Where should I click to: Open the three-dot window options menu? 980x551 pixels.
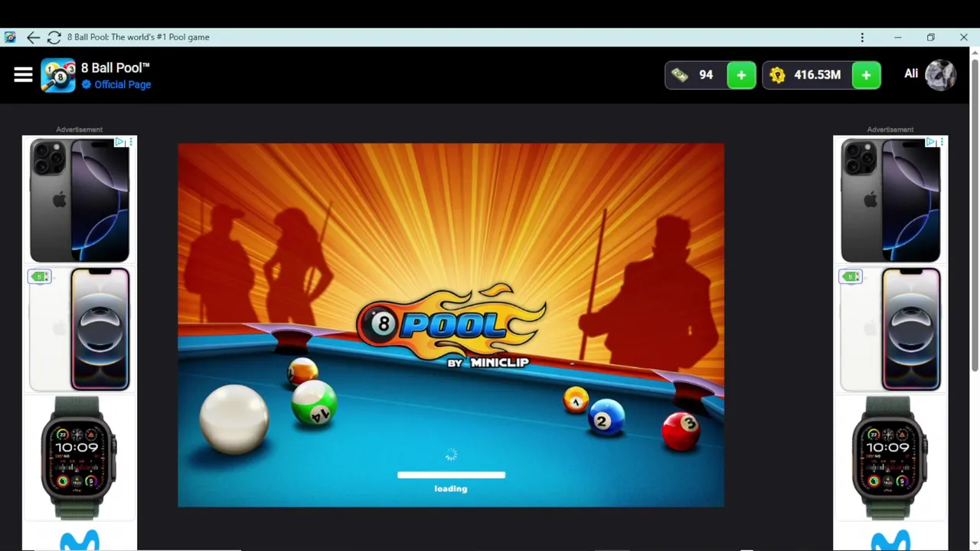pyautogui.click(x=862, y=37)
